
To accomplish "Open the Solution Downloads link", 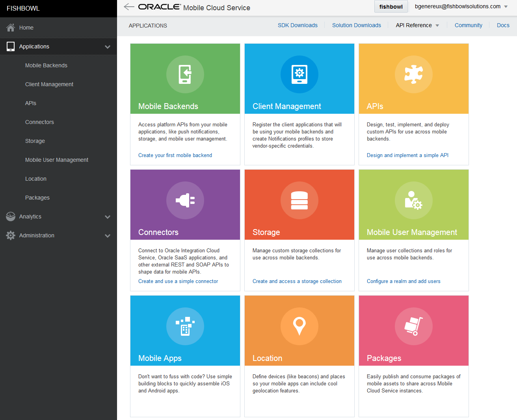I will [x=357, y=25].
